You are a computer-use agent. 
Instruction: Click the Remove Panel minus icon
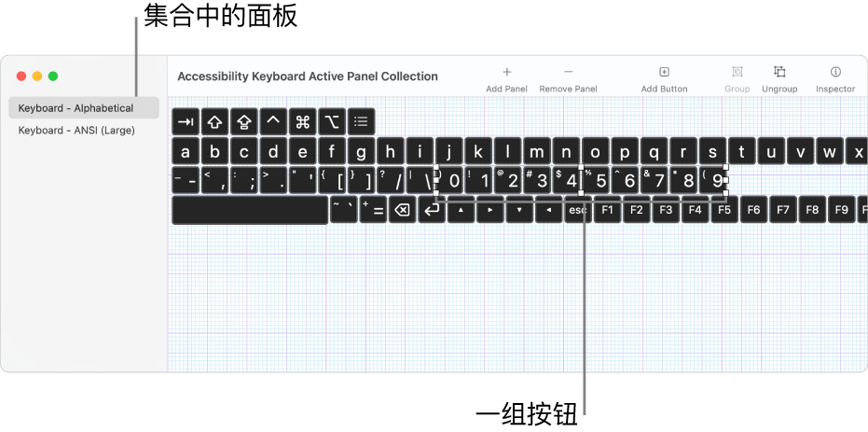point(568,72)
